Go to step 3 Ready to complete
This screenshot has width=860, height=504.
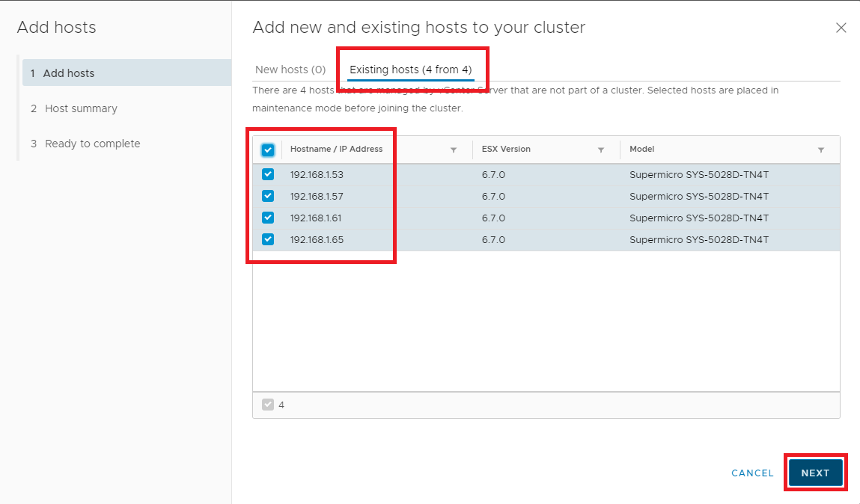coord(92,144)
